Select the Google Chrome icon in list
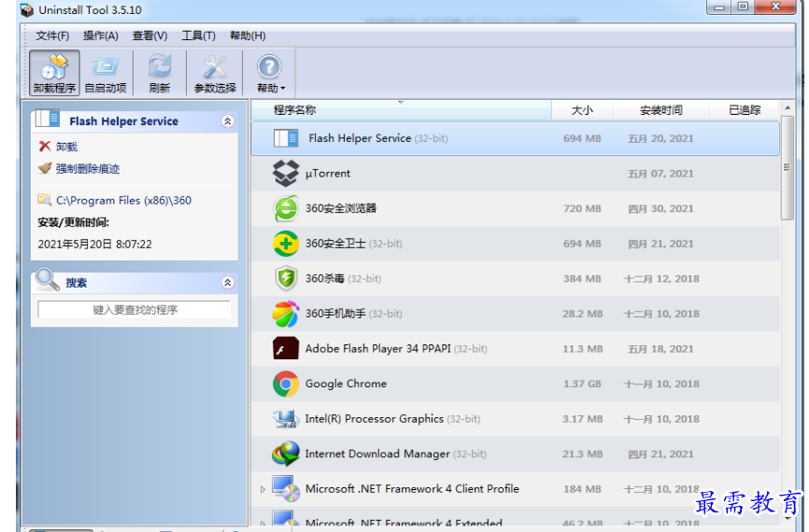This screenshot has width=809, height=532. pyautogui.click(x=285, y=384)
